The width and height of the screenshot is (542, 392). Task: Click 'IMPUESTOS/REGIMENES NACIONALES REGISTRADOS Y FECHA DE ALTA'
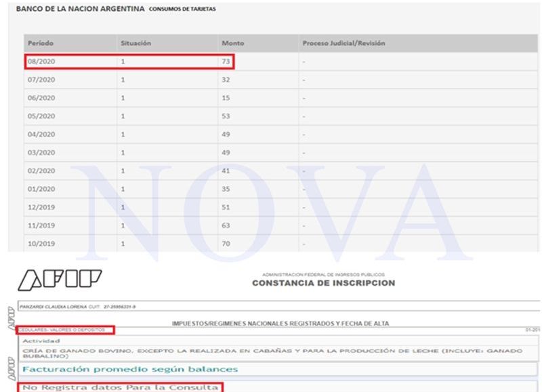click(280, 324)
